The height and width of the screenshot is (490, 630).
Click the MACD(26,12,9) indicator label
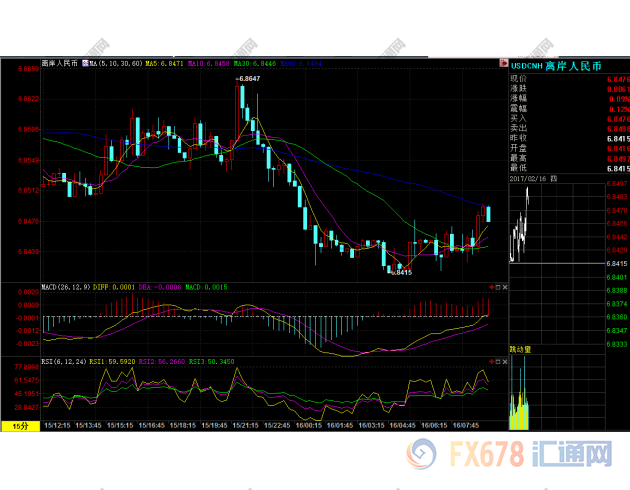pos(66,287)
